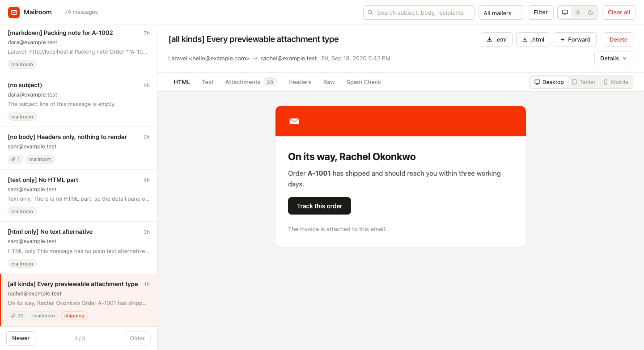Switch to system theme via monitor icon
The image size is (644, 350).
[x=565, y=13]
